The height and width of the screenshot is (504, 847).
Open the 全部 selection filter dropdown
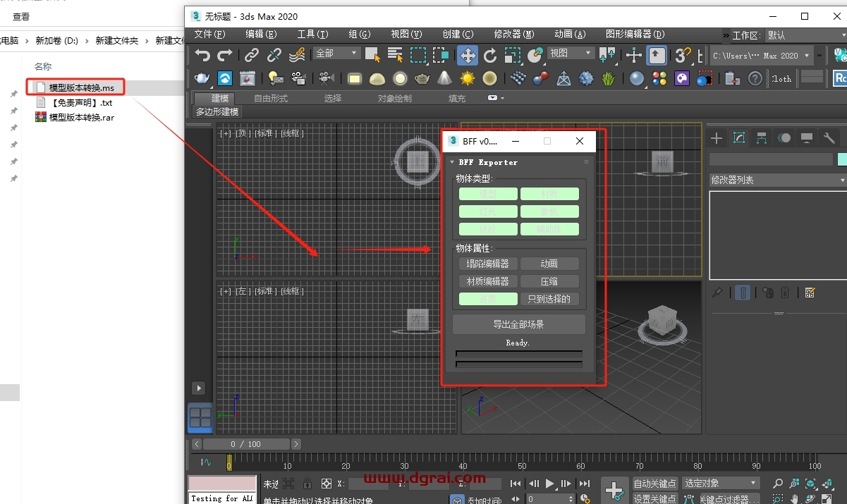click(337, 54)
